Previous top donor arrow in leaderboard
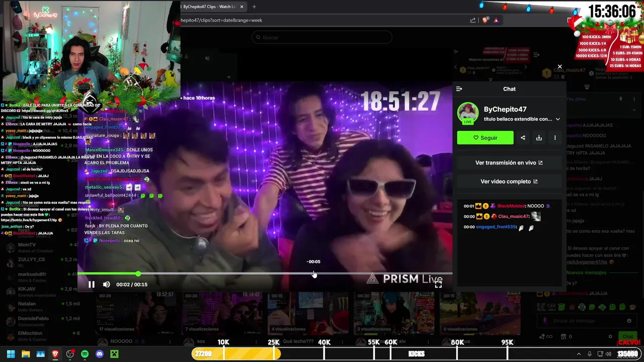Image resolution: width=644 pixels, height=362 pixels. [456, 67]
